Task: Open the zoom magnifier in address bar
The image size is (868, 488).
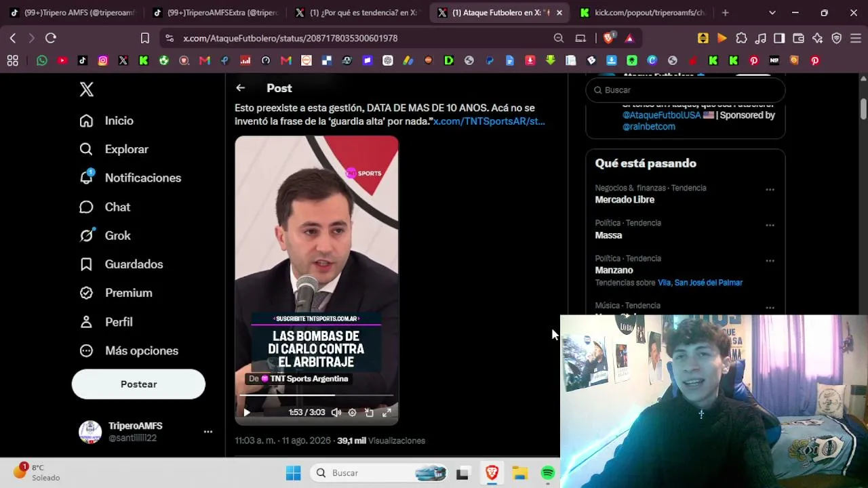Action: [x=559, y=39]
